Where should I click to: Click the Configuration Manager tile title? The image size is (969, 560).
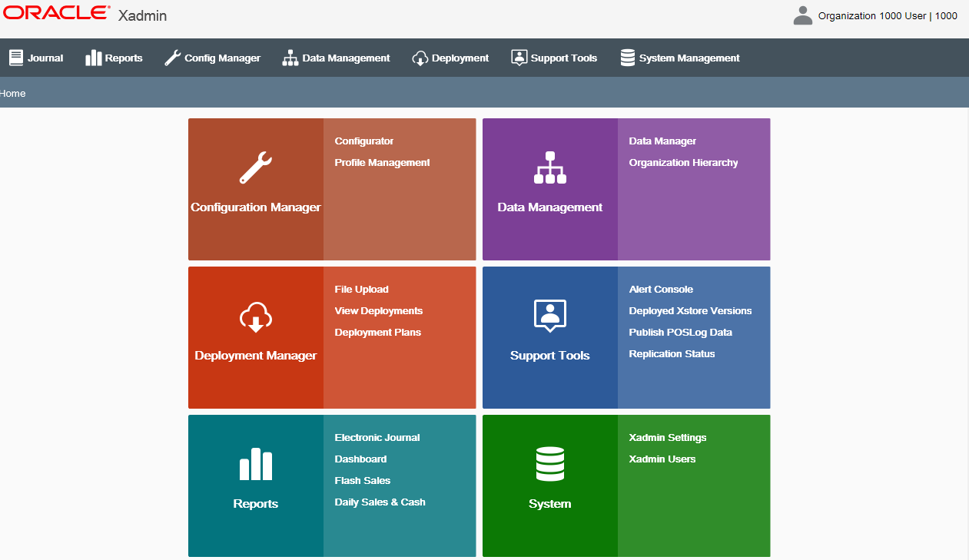256,207
